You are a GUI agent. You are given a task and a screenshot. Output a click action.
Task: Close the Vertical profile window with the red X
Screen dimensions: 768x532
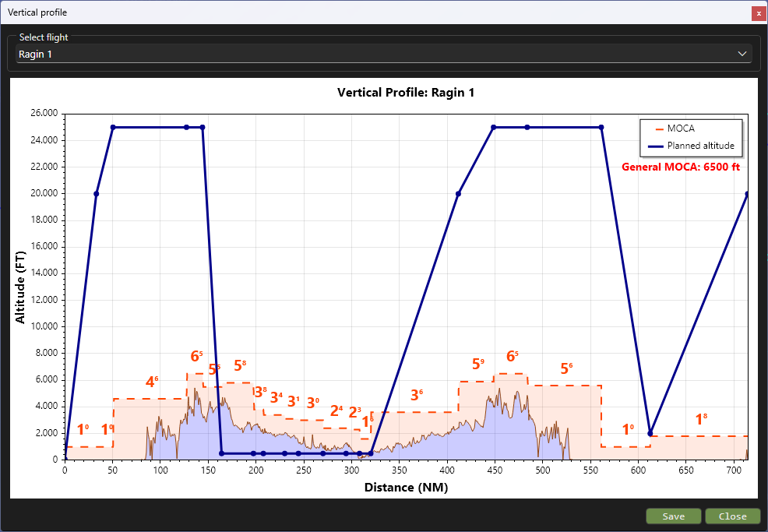[759, 13]
